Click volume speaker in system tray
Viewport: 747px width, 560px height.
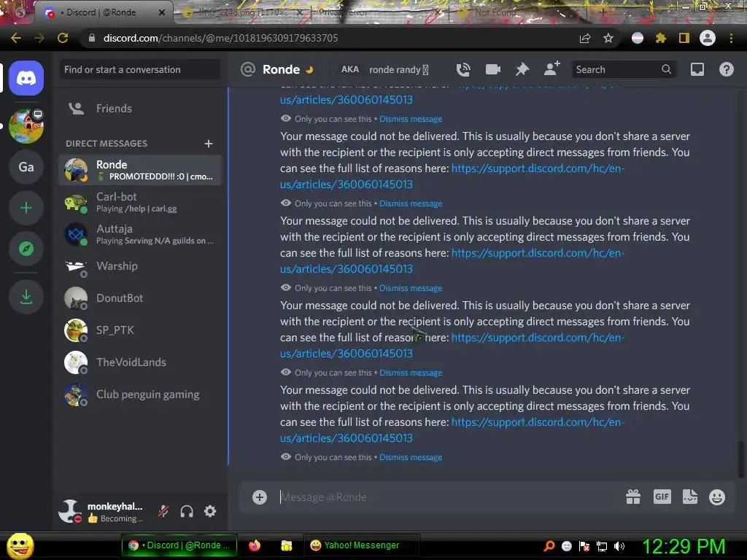pyautogui.click(x=619, y=546)
